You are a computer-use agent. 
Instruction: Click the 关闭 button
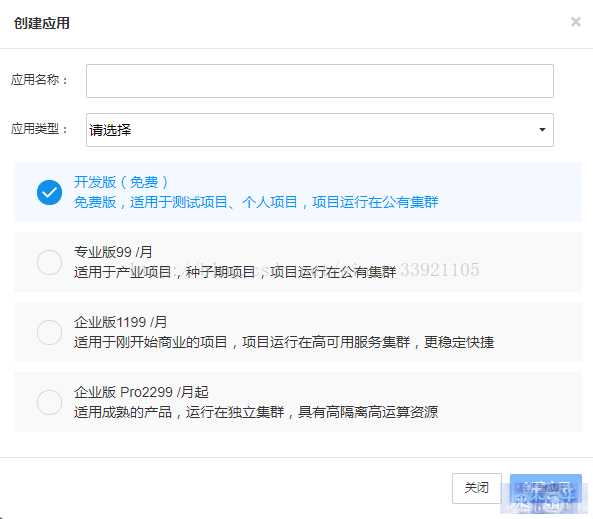click(x=477, y=488)
